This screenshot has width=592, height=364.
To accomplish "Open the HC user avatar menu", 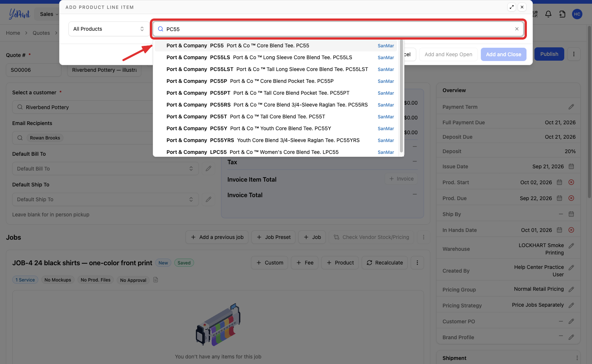I will (577, 14).
